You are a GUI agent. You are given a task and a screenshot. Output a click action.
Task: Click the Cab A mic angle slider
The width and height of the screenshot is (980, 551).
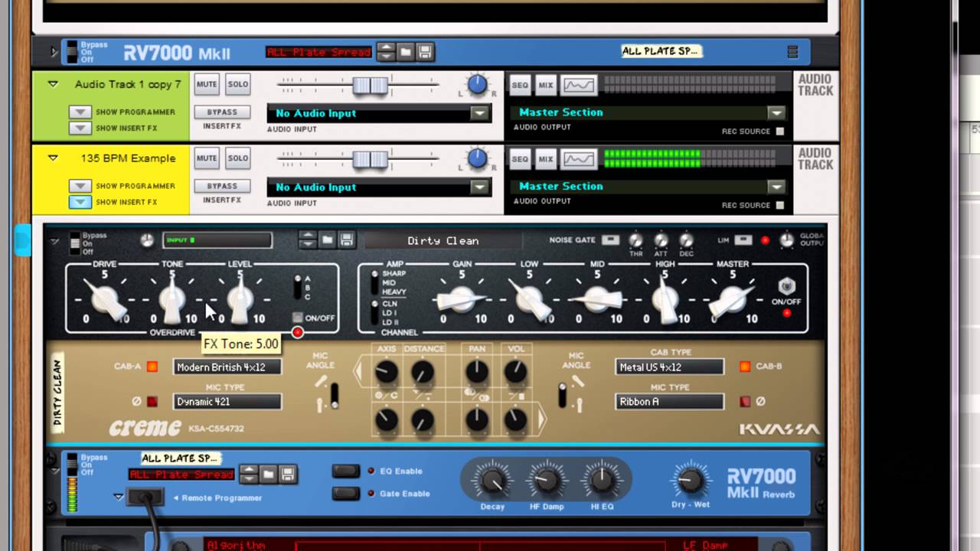335,395
